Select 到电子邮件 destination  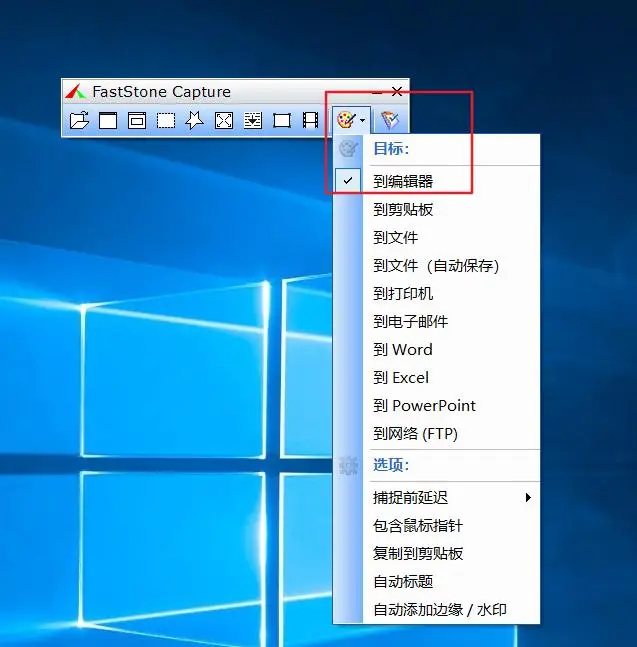coord(436,321)
